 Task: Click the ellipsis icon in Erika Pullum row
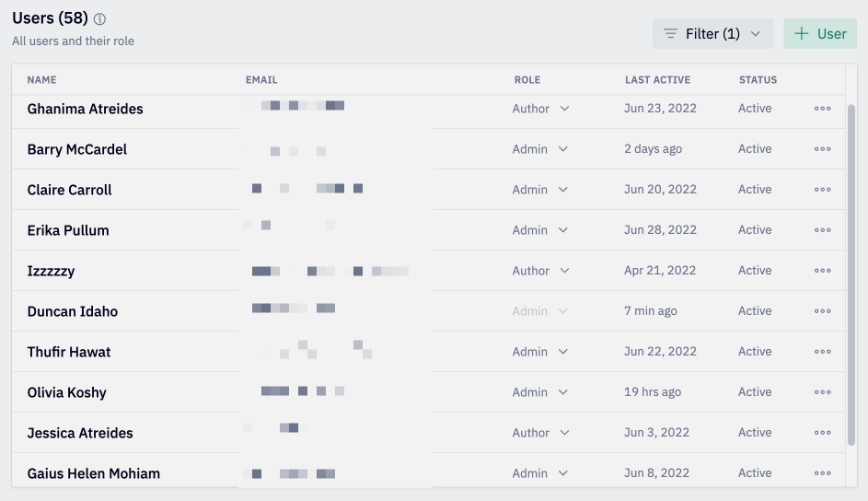pyautogui.click(x=822, y=229)
